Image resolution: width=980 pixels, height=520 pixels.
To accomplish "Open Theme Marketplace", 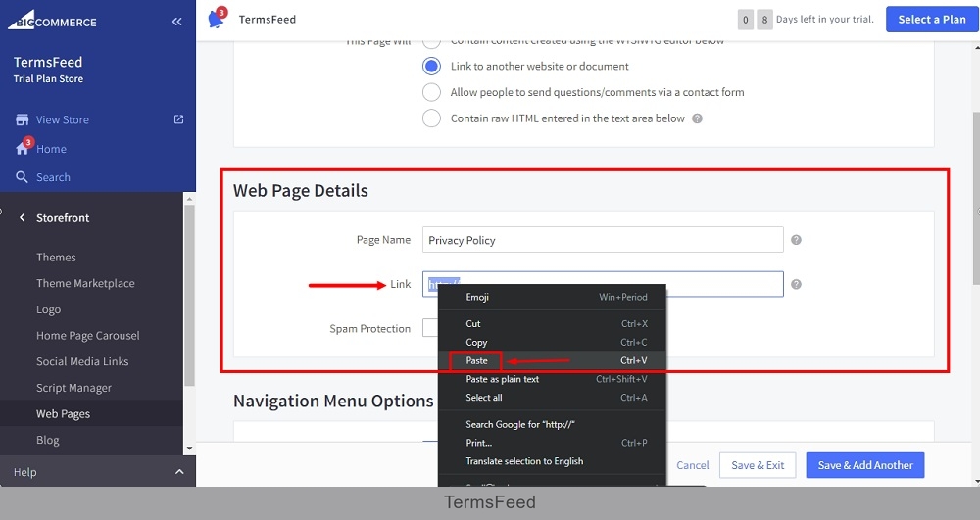I will coord(85,283).
